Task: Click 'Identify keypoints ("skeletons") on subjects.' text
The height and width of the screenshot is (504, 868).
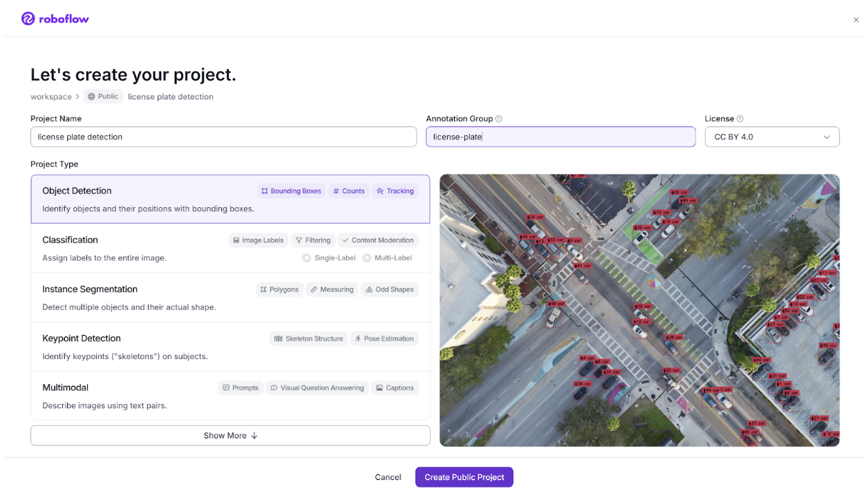Action: 125,357
